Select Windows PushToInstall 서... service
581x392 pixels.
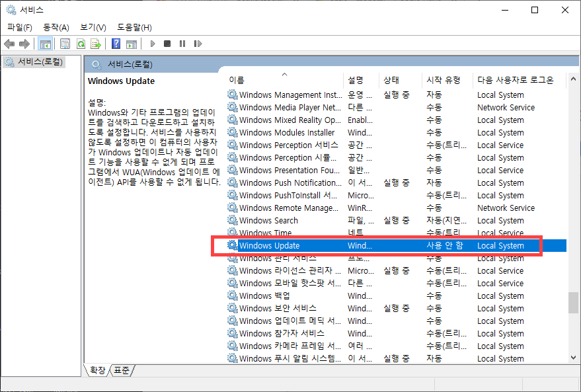397,196
